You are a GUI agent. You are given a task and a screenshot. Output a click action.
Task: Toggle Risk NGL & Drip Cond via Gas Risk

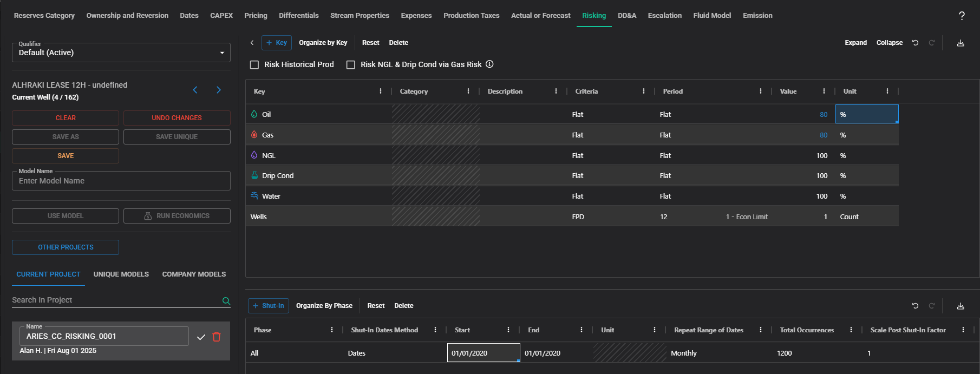pyautogui.click(x=351, y=65)
